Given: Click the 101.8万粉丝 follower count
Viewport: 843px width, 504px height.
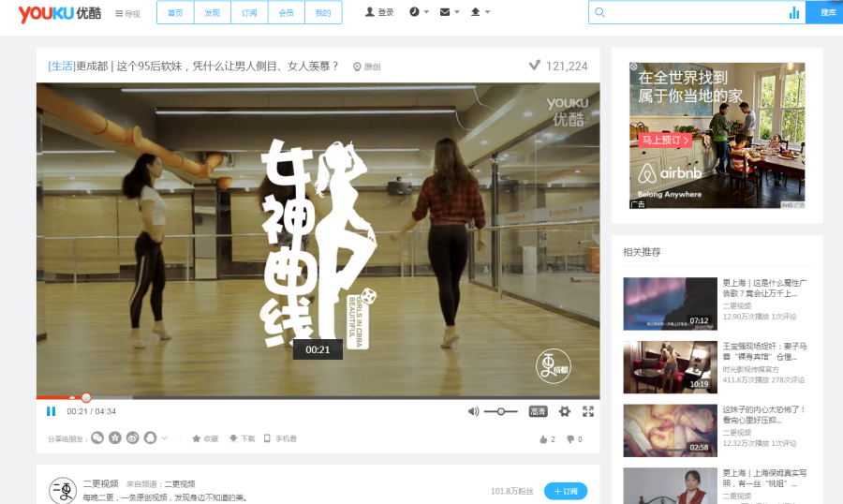Looking at the screenshot, I should (x=511, y=491).
